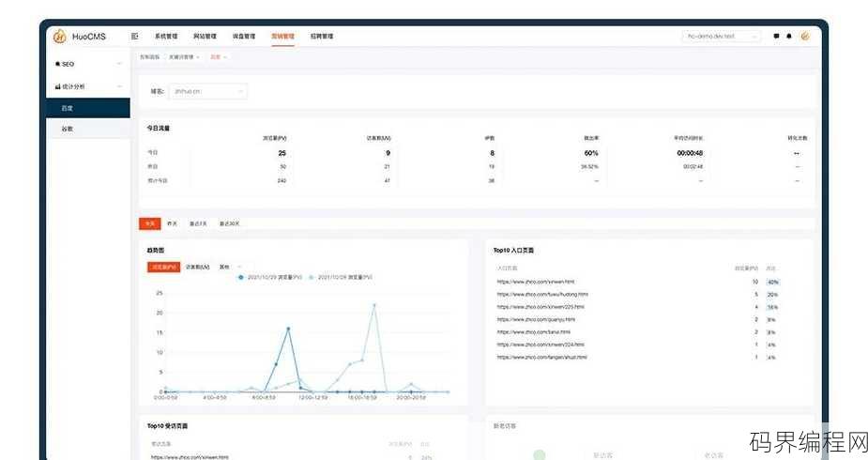Toggle the sidebar collapse icon
Viewport: 868px width, 460px height.
coord(134,36)
